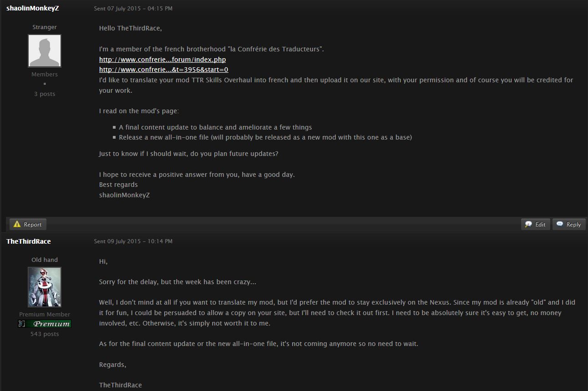Report the first message
The height and width of the screenshot is (391, 588).
coord(28,224)
